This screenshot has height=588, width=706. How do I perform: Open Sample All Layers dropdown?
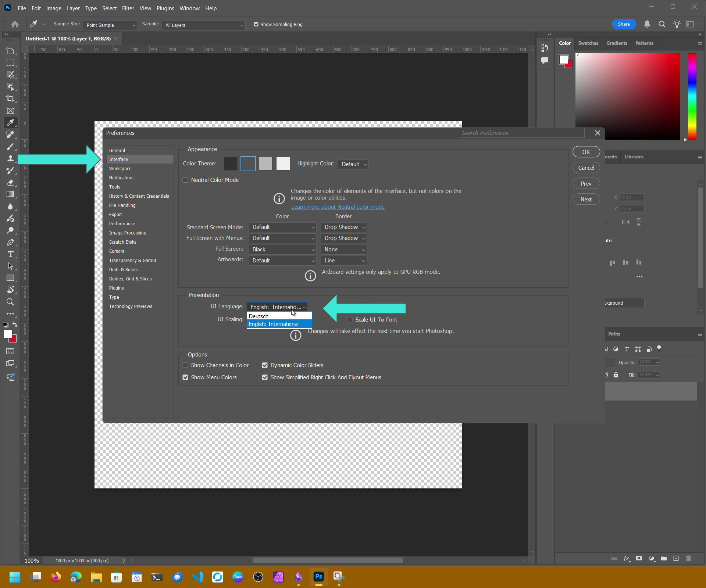click(204, 25)
